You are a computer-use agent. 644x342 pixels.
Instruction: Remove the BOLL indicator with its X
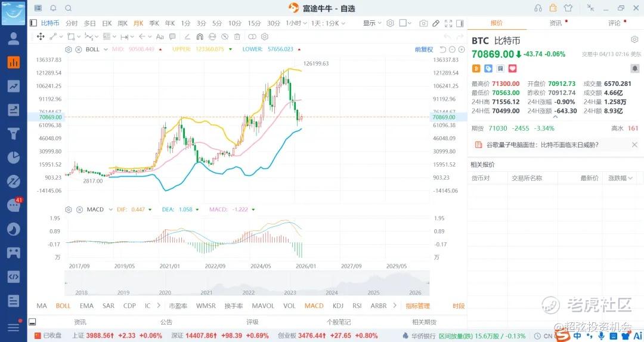click(78, 49)
